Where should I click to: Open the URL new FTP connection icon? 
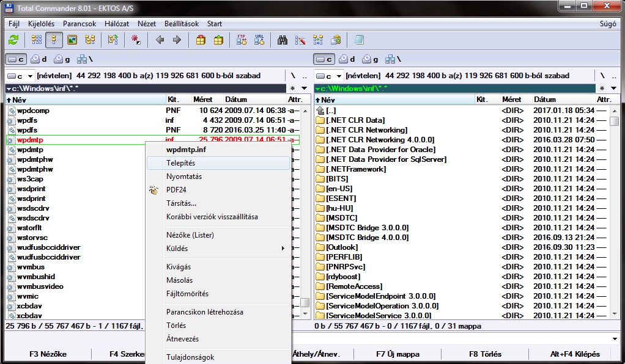pos(259,40)
